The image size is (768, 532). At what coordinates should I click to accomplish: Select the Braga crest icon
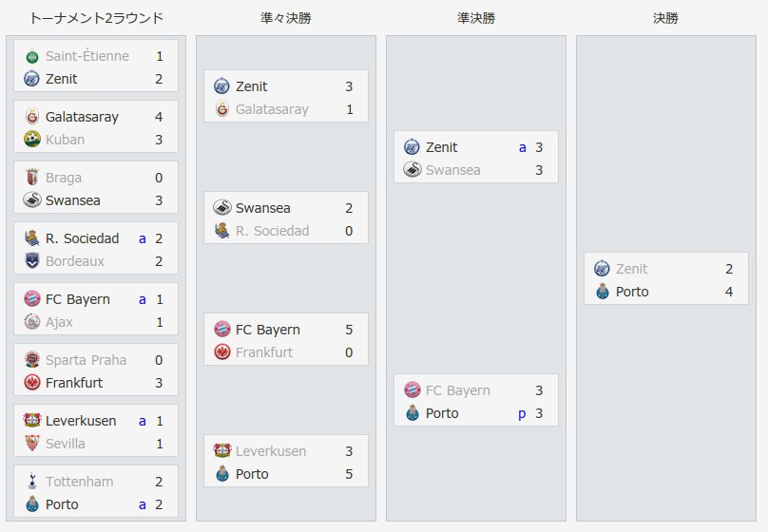coord(31,177)
